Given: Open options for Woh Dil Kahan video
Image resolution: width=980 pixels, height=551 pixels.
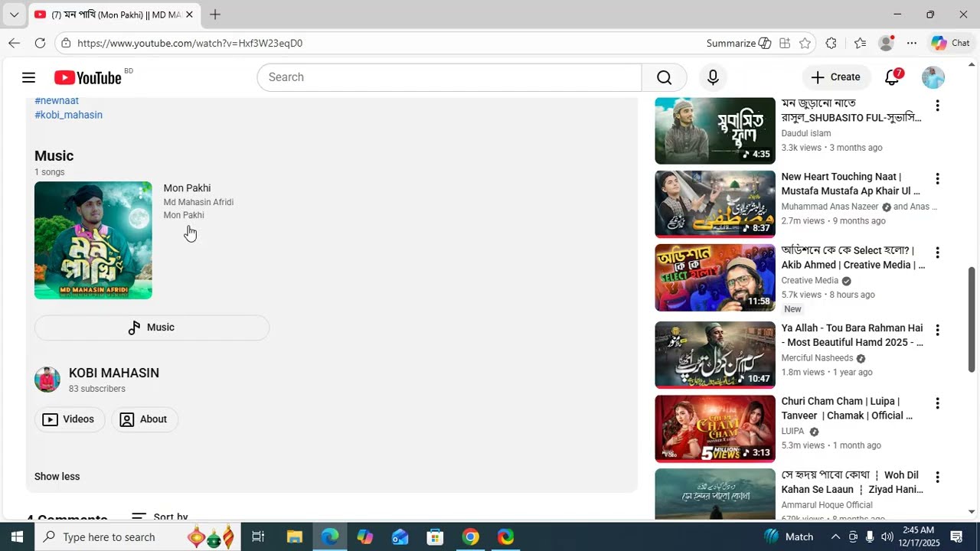Looking at the screenshot, I should pyautogui.click(x=937, y=477).
